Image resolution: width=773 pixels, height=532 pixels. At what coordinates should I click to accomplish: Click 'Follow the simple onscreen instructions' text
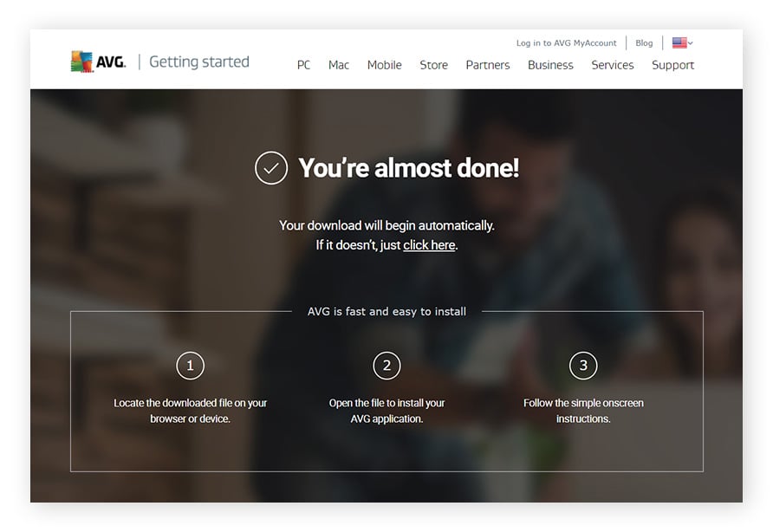(x=583, y=411)
